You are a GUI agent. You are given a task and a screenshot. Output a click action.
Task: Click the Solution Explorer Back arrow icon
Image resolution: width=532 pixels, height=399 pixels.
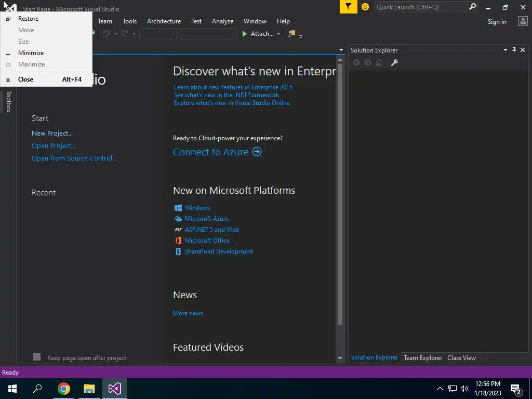(x=356, y=62)
